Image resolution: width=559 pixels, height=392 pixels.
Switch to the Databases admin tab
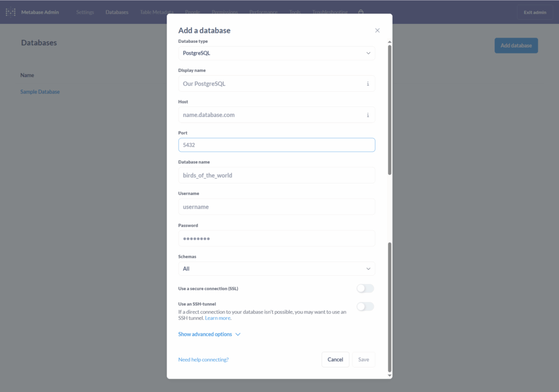(x=117, y=12)
